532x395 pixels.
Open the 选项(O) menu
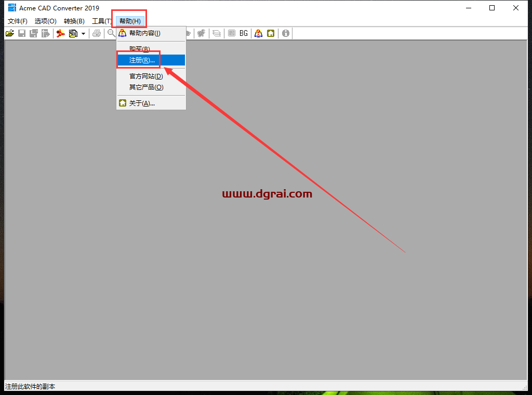tap(46, 21)
